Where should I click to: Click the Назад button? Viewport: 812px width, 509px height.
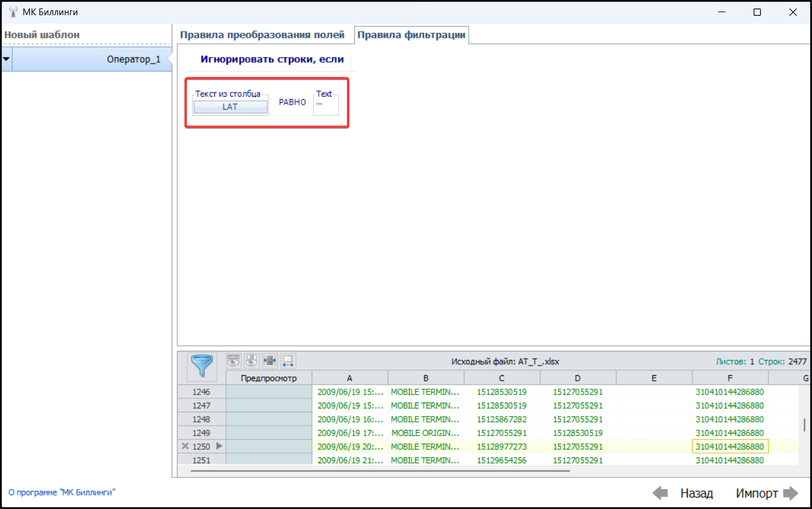tap(696, 493)
